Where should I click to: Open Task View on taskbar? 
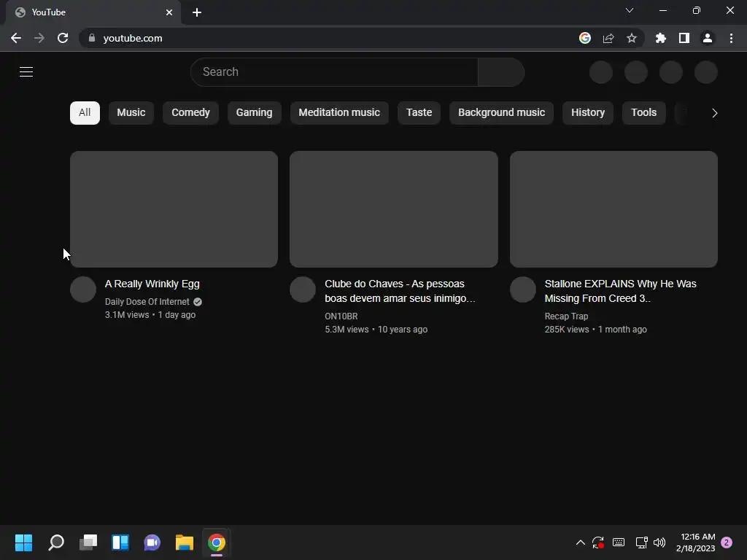coord(88,542)
